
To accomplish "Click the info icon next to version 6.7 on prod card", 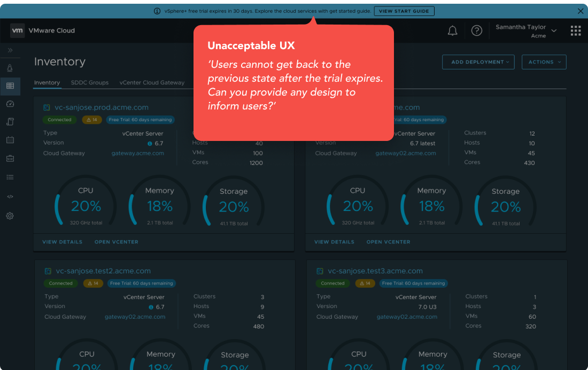I will point(150,144).
